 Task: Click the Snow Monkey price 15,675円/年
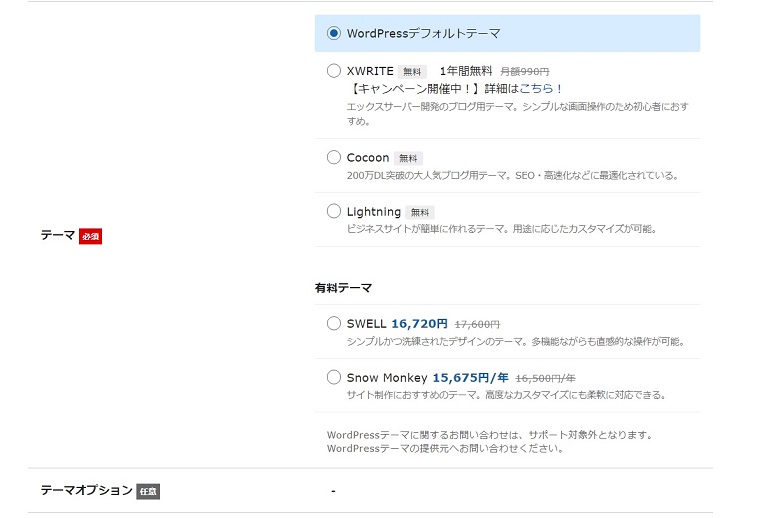coord(470,378)
